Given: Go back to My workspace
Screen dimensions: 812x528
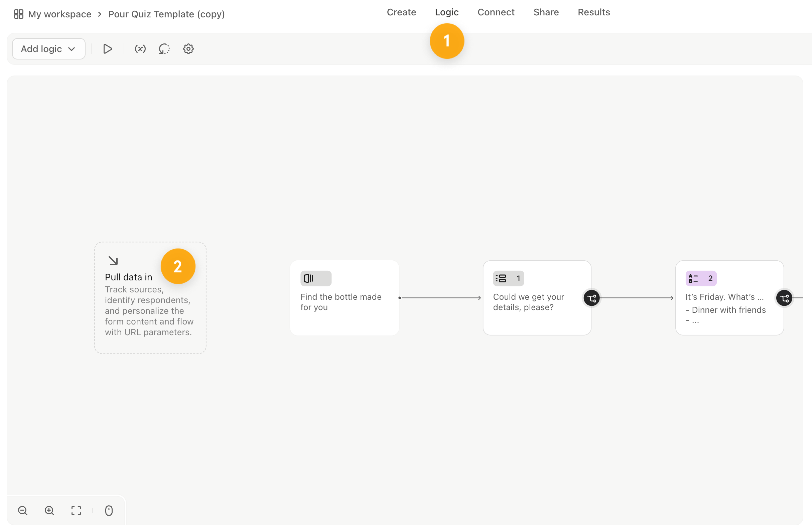Looking at the screenshot, I should coord(60,14).
